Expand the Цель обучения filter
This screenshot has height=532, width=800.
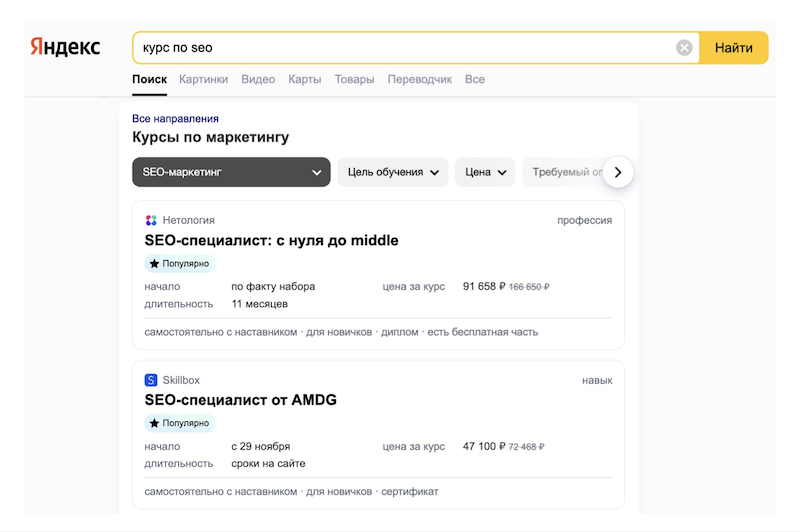click(392, 172)
